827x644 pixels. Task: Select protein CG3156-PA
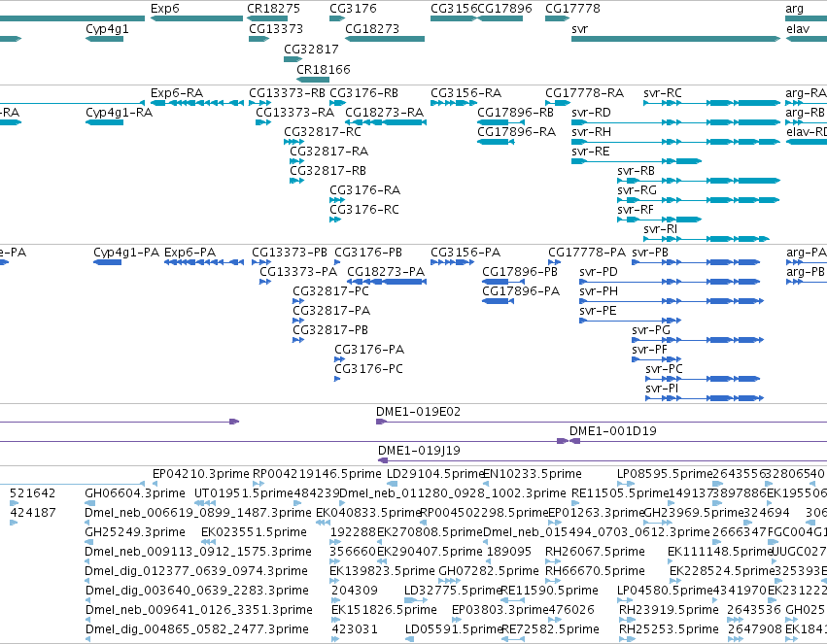[x=453, y=262]
